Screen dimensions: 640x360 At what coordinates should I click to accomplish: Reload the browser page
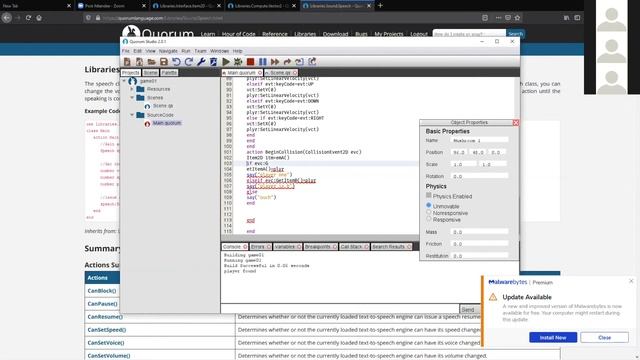coord(28,18)
